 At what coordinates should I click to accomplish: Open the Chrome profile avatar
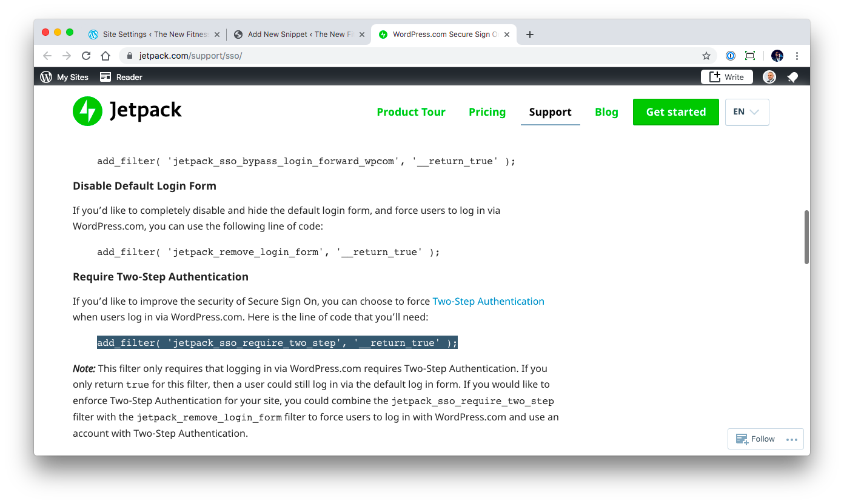[777, 56]
